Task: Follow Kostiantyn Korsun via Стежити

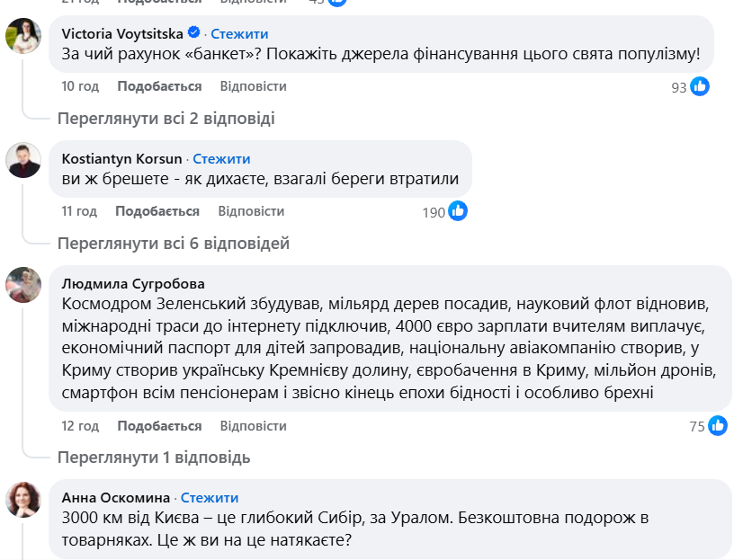Action: (221, 159)
